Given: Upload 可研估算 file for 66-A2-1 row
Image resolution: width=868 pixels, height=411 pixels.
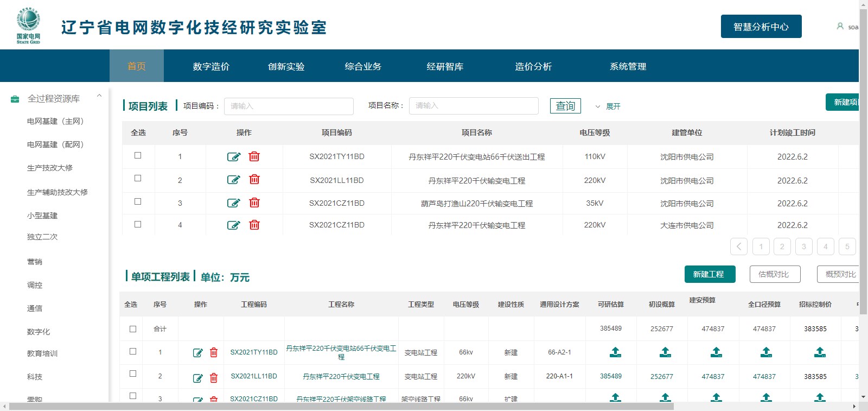Looking at the screenshot, I should coord(615,352).
